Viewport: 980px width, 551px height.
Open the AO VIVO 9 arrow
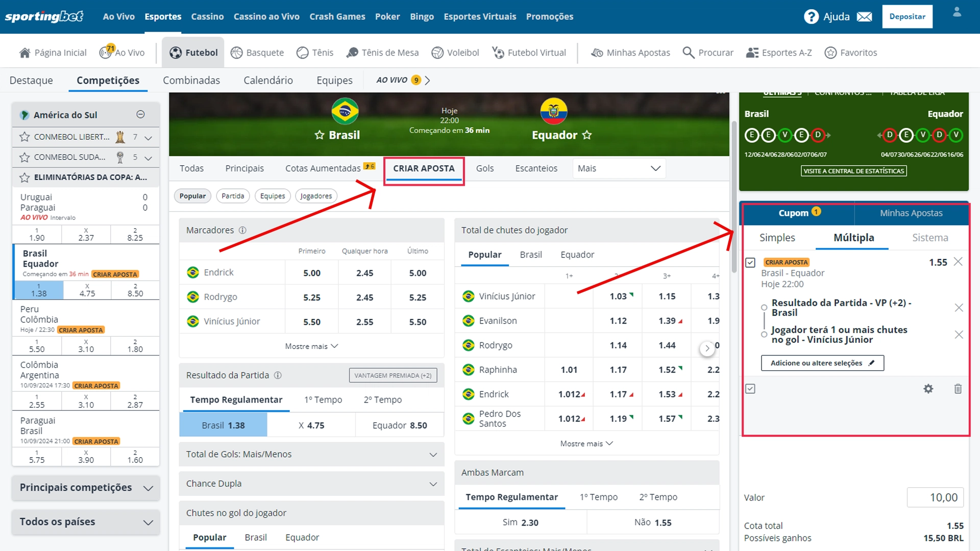click(427, 80)
